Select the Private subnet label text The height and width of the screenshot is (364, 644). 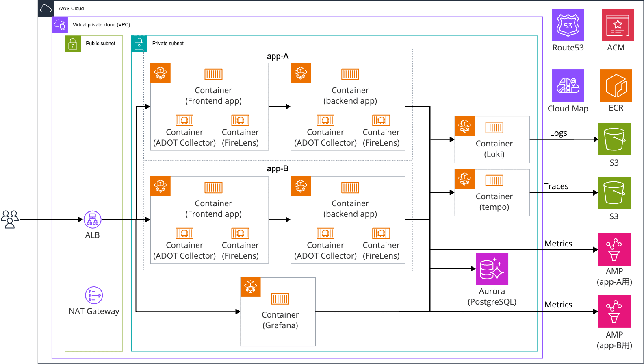tap(168, 44)
